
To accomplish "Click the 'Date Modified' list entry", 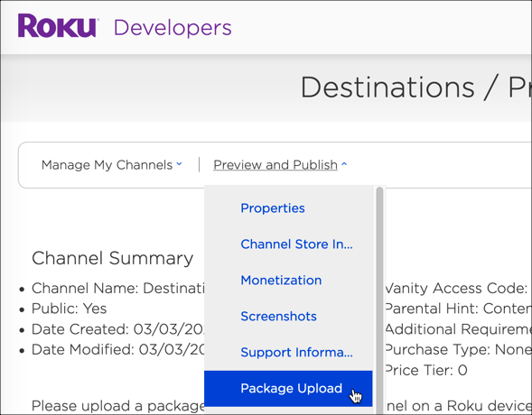I will [117, 350].
